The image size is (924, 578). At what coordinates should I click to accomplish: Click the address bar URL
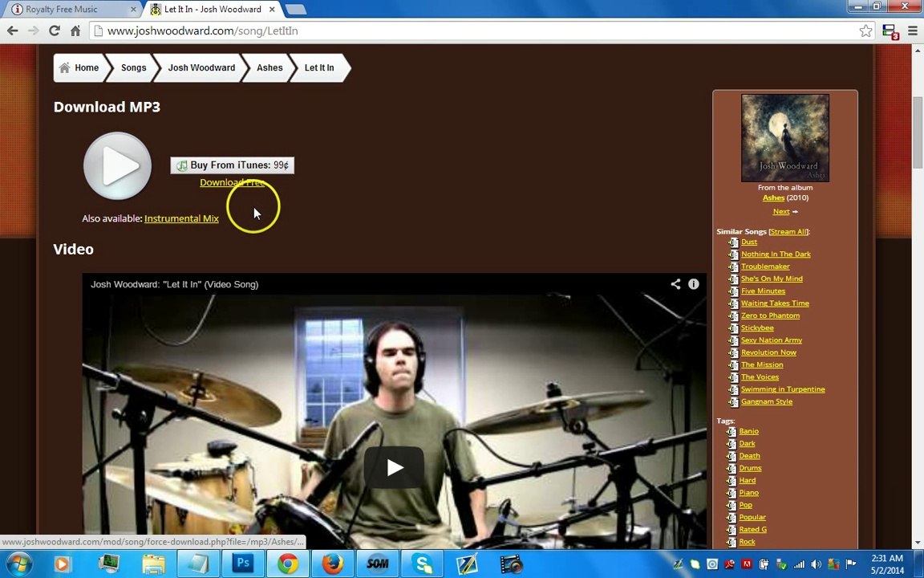tap(202, 31)
